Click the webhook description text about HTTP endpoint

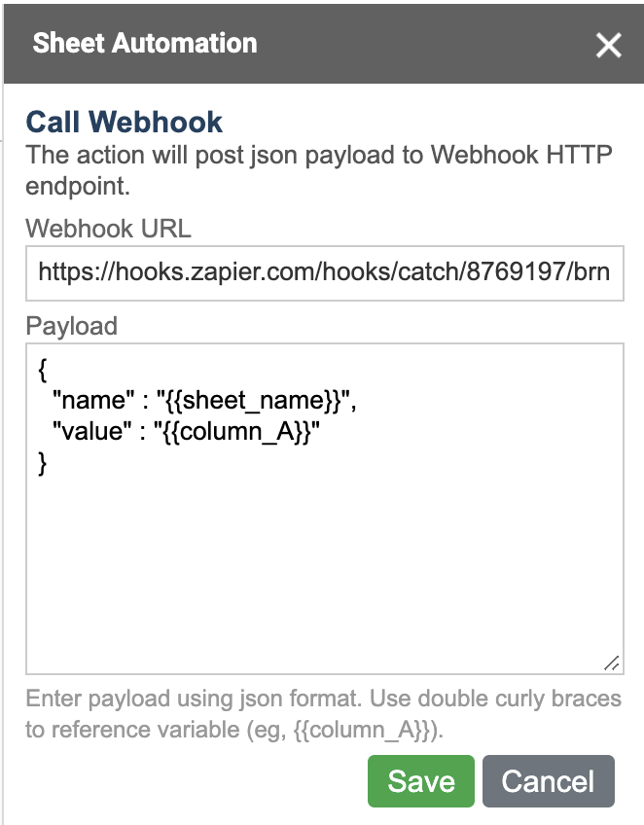pos(319,170)
